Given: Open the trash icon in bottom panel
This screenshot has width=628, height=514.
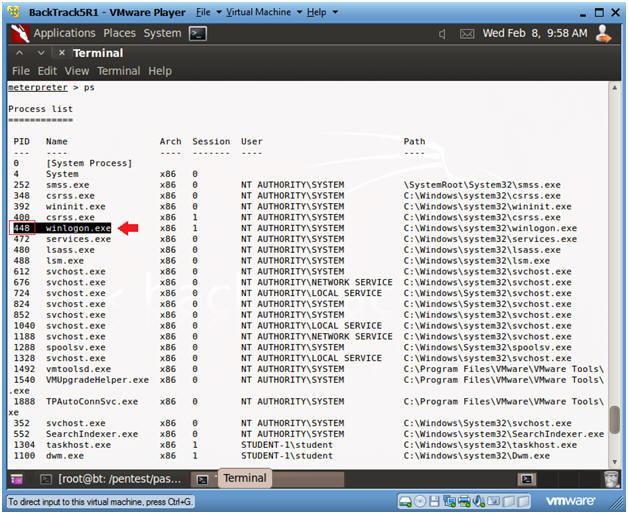Looking at the screenshot, I should 611,479.
